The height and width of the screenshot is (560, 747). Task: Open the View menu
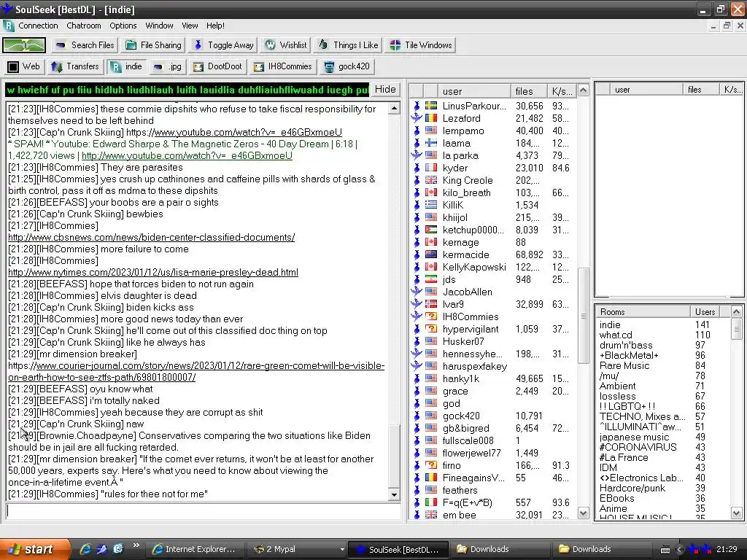[x=190, y=26]
